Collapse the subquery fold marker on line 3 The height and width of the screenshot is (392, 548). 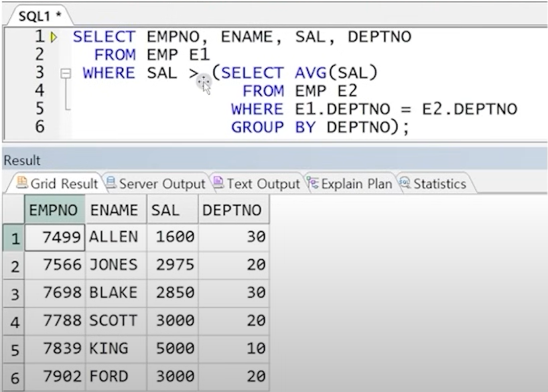66,74
